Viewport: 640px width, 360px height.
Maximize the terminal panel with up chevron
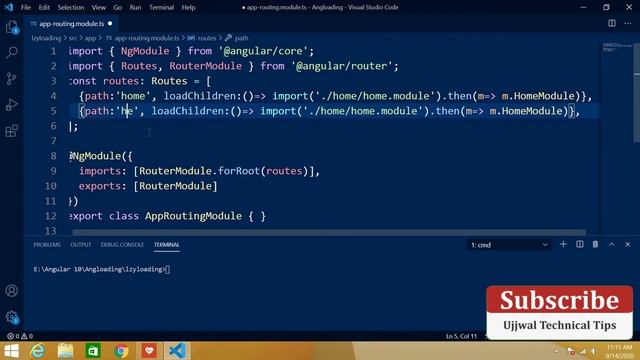(611, 244)
